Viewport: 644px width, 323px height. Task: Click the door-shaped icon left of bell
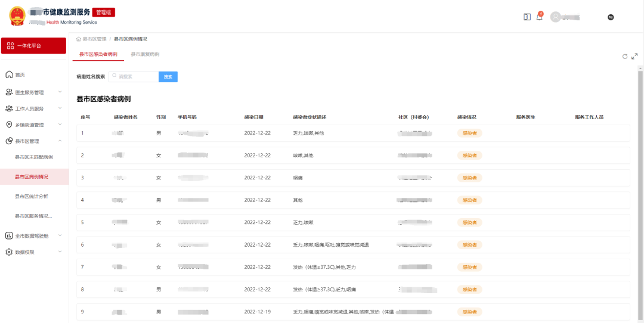pyautogui.click(x=527, y=17)
